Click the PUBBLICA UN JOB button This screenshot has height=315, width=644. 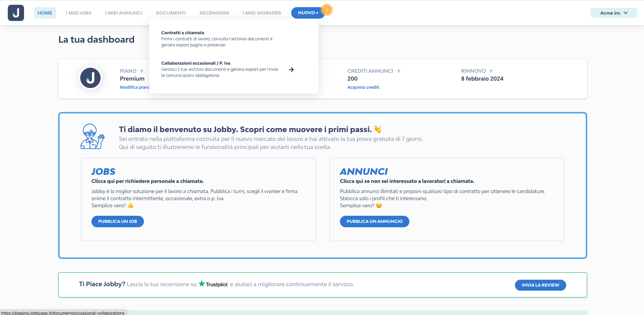(117, 222)
